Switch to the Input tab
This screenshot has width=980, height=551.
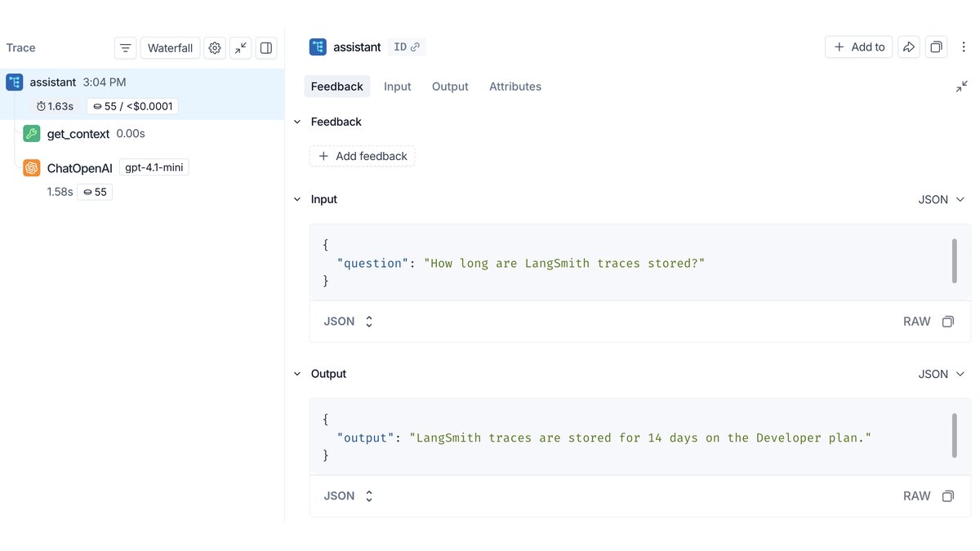point(398,87)
